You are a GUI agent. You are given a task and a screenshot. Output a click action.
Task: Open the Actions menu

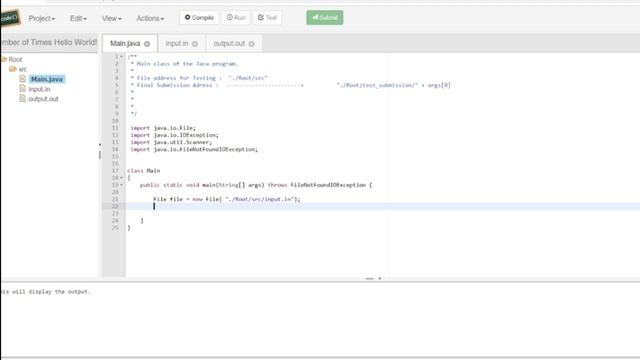[150, 18]
